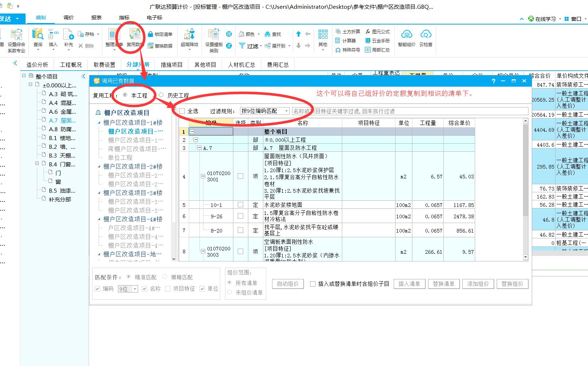This screenshot has height=366, width=588.
Task: Open the 特殊符号 omega symbol tool
Action: click(x=348, y=50)
